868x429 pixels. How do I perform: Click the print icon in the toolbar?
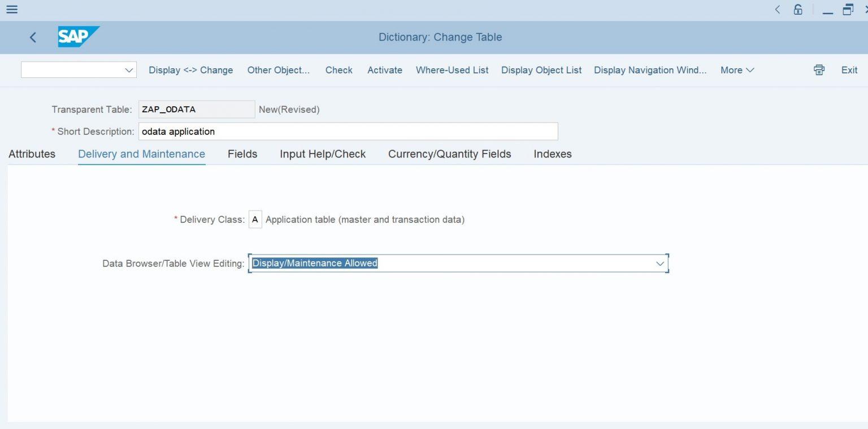[818, 69]
